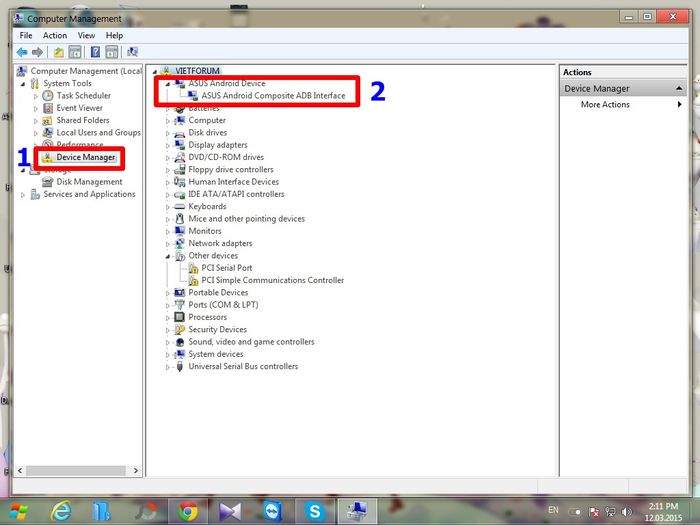
Task: Select the VIETFORUM root computer node
Action: coord(197,71)
